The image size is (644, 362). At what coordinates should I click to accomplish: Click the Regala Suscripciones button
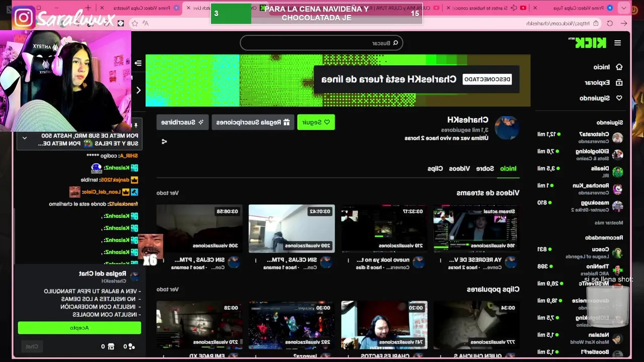pyautogui.click(x=252, y=122)
